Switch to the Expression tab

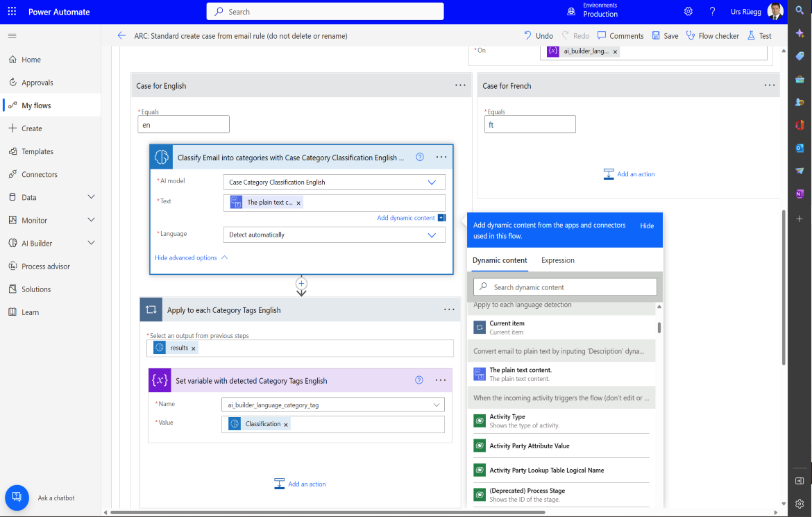[558, 260]
